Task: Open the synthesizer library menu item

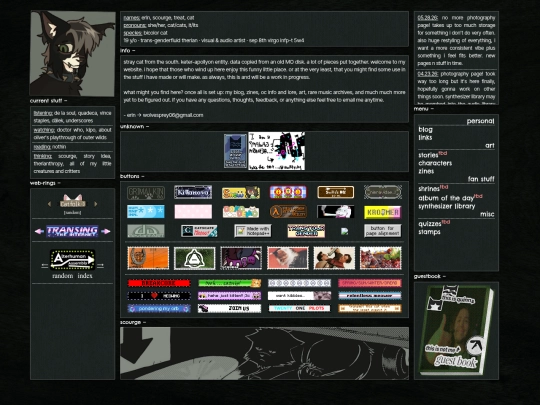Action: coord(447,206)
